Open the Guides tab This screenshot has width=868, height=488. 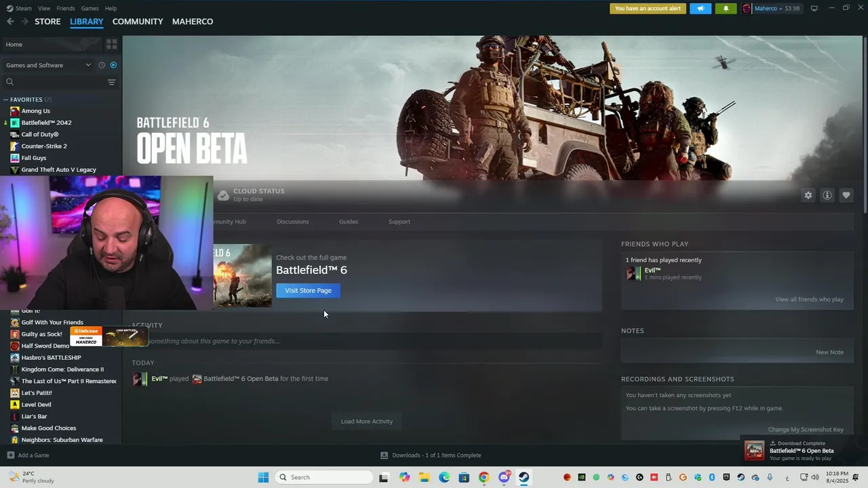349,222
